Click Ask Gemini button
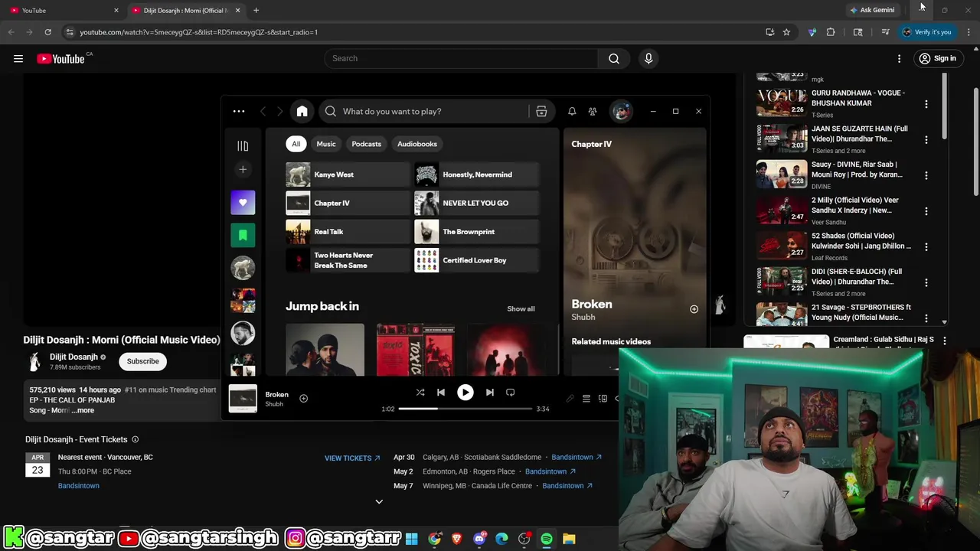Screen dimensions: 980x551 (x=872, y=10)
